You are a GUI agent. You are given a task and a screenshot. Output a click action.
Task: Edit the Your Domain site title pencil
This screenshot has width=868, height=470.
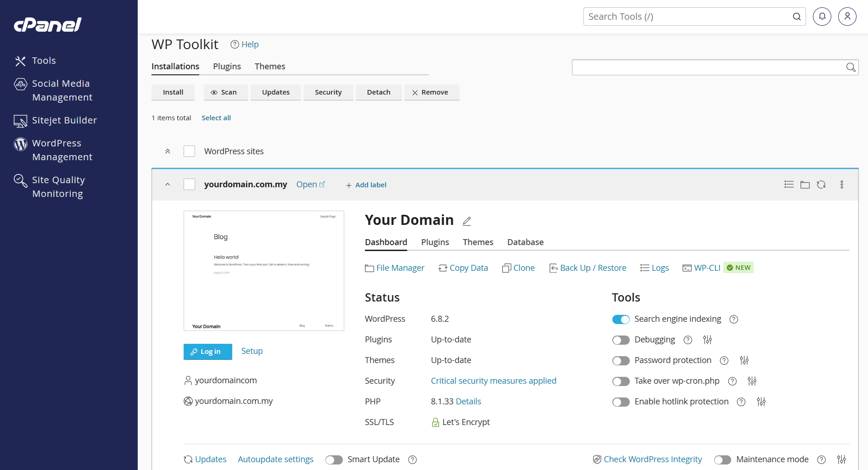coord(467,221)
